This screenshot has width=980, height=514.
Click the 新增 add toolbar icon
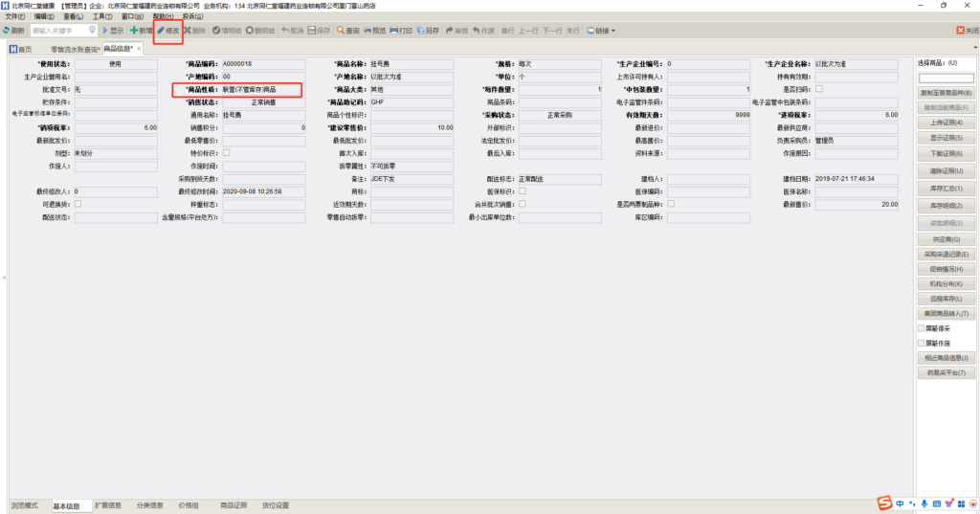(134, 30)
